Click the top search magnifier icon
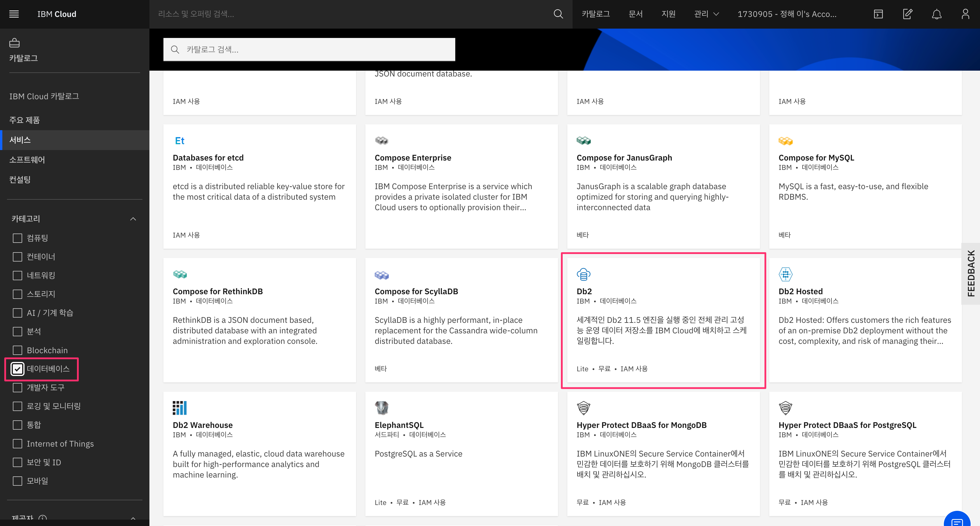 [558, 14]
